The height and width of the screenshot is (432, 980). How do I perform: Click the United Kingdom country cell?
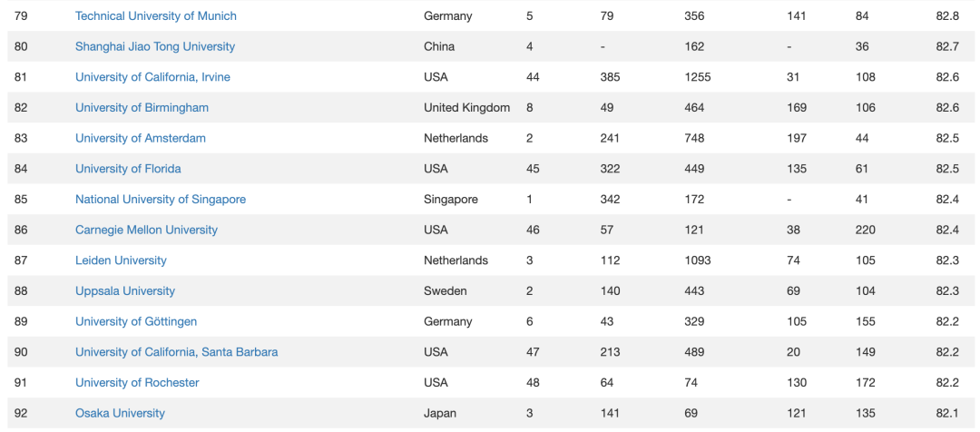click(x=467, y=108)
